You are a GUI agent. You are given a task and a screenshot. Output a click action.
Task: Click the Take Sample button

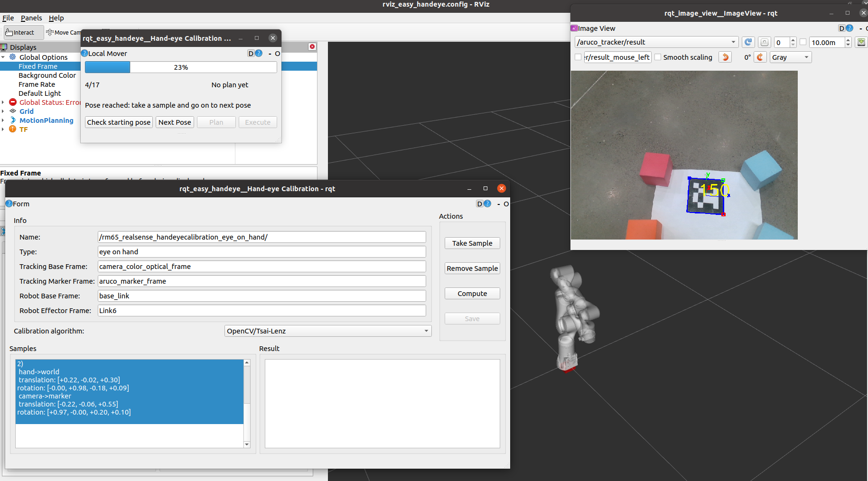472,243
